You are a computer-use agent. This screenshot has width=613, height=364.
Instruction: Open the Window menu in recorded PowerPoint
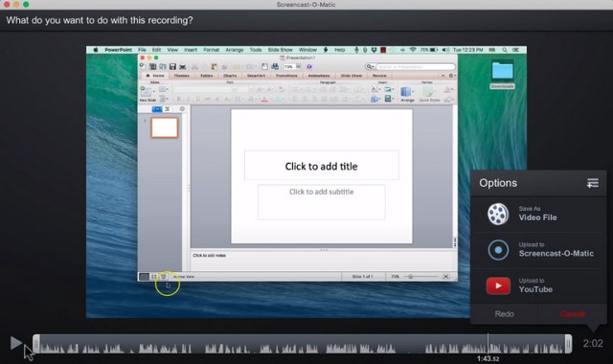click(x=307, y=50)
